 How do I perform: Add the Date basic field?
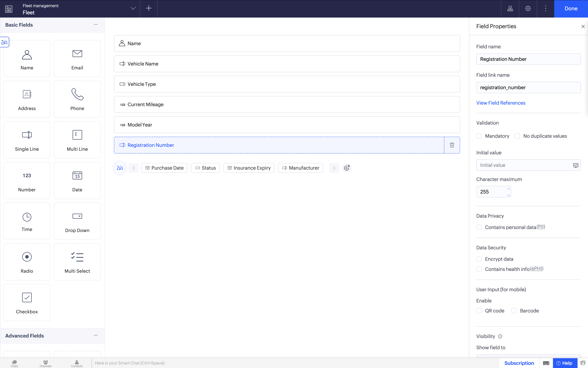[x=77, y=181]
